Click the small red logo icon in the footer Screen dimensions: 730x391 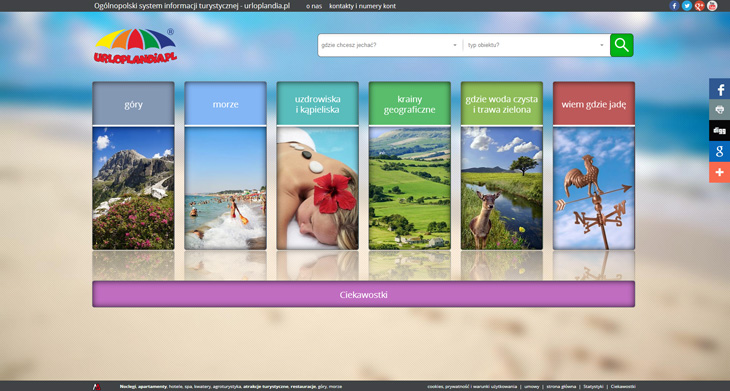click(x=96, y=386)
